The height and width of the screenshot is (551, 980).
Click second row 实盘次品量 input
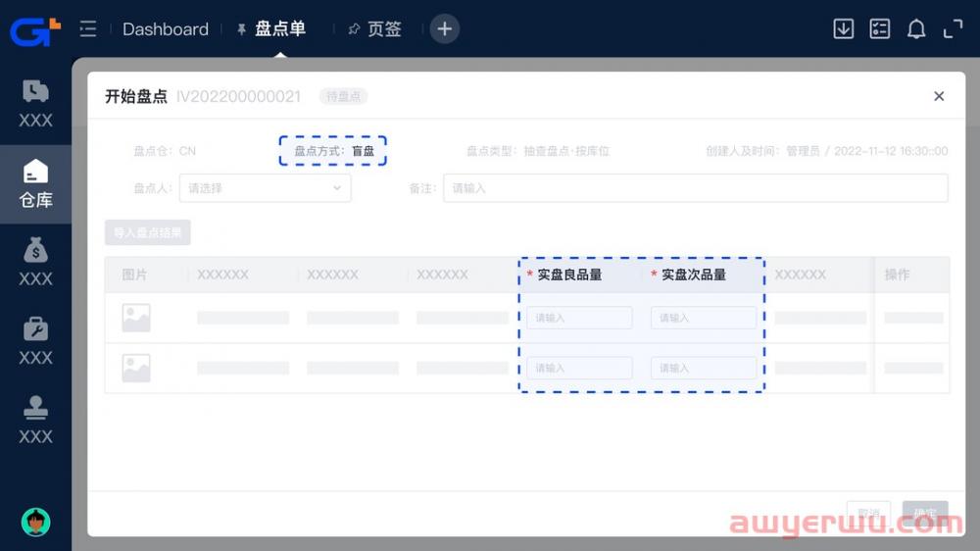[x=704, y=368]
